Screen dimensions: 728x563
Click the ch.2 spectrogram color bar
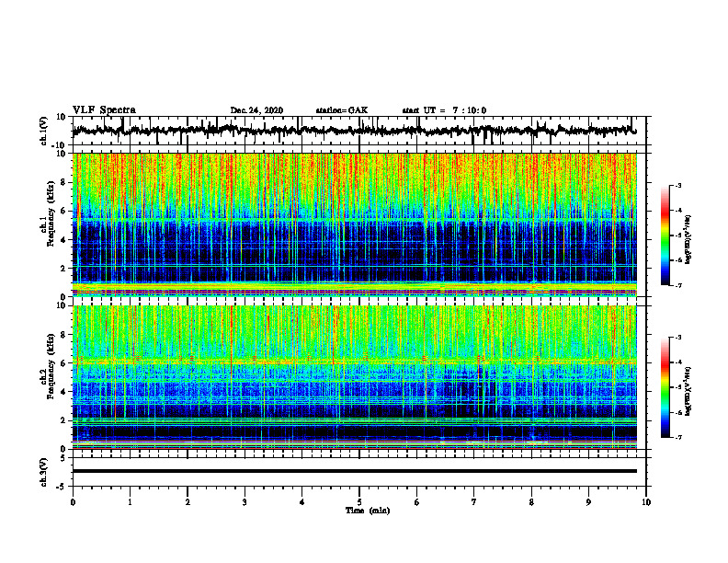point(665,387)
